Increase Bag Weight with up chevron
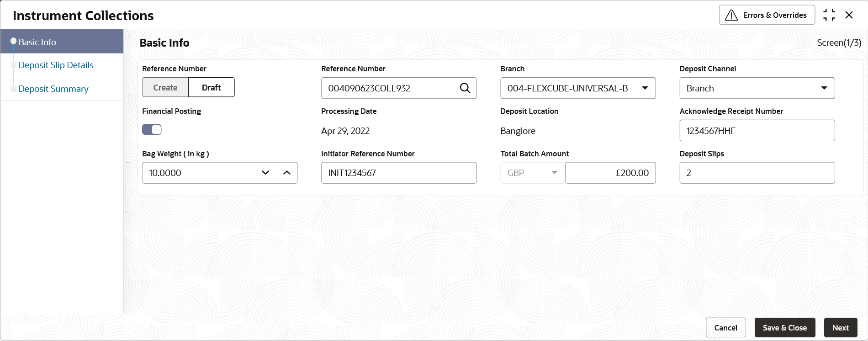This screenshot has width=868, height=341. tap(287, 173)
